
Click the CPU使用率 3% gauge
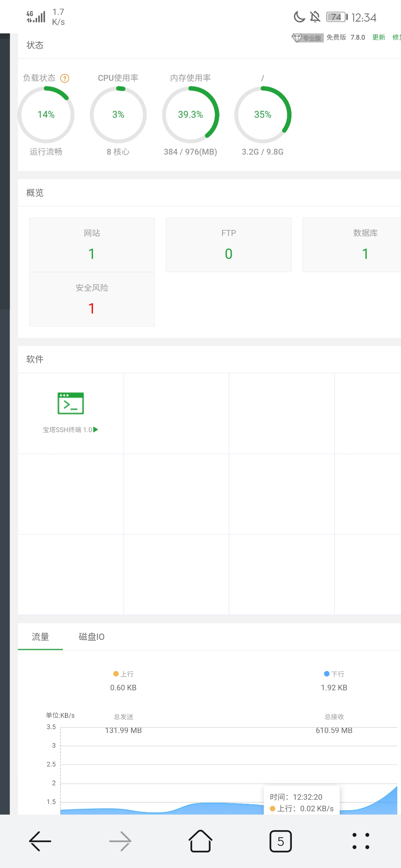(118, 115)
